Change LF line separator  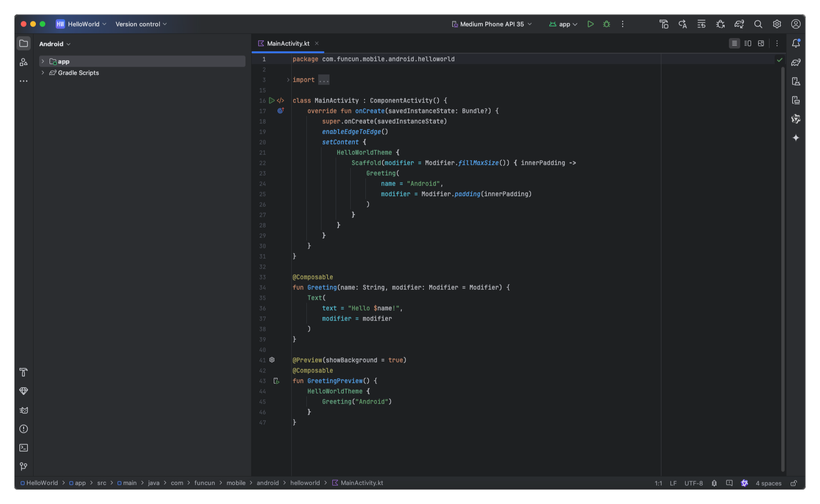673,483
